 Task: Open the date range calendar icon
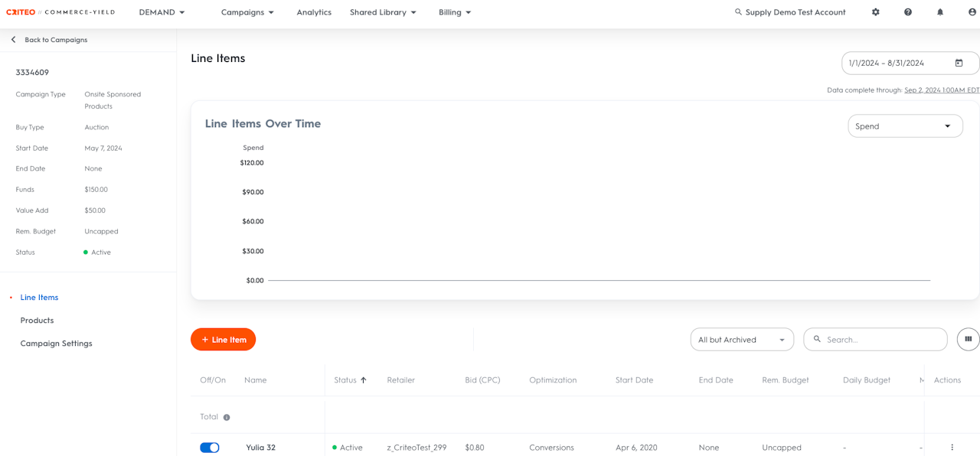pyautogui.click(x=959, y=63)
